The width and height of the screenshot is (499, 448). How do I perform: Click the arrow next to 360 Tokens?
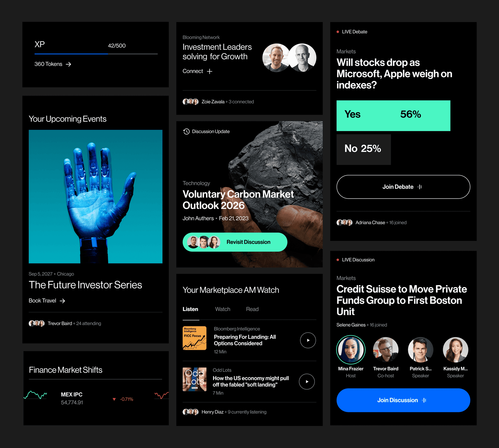[68, 64]
